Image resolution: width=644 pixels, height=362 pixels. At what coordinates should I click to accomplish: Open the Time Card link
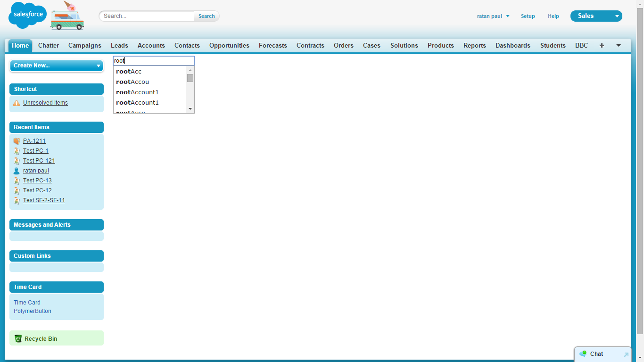[x=27, y=303]
